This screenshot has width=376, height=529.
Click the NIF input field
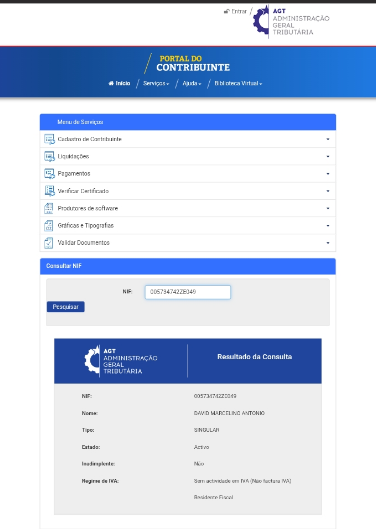pyautogui.click(x=188, y=292)
